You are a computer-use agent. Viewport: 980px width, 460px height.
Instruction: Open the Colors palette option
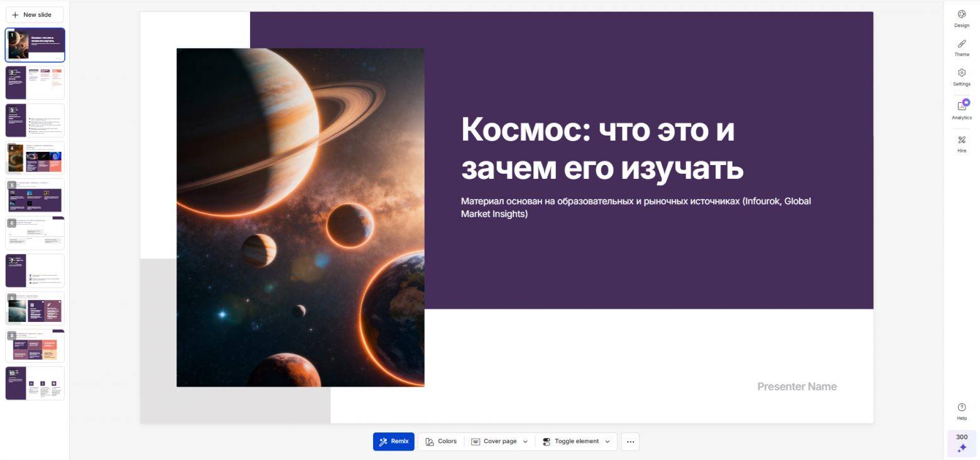pyautogui.click(x=441, y=441)
